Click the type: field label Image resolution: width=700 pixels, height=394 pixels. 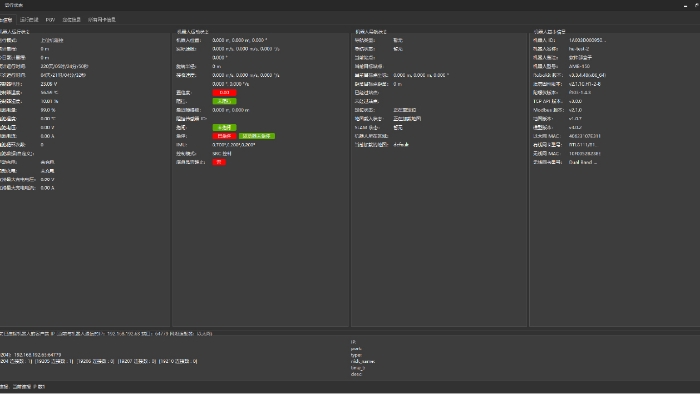356,355
